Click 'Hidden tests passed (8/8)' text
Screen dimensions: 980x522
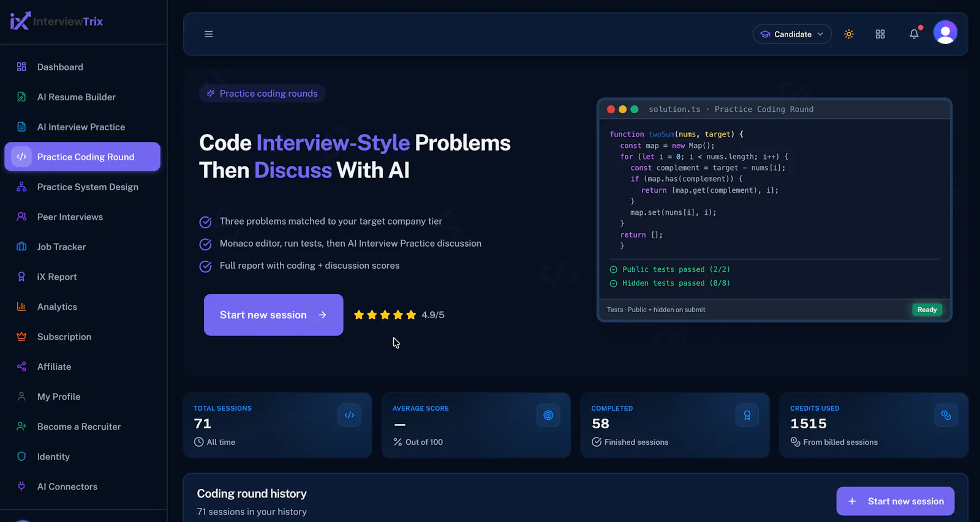pyautogui.click(x=676, y=283)
